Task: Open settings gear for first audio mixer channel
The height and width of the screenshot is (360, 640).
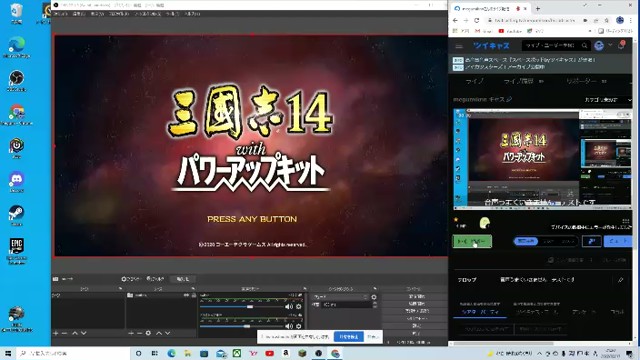Action: coord(299,307)
